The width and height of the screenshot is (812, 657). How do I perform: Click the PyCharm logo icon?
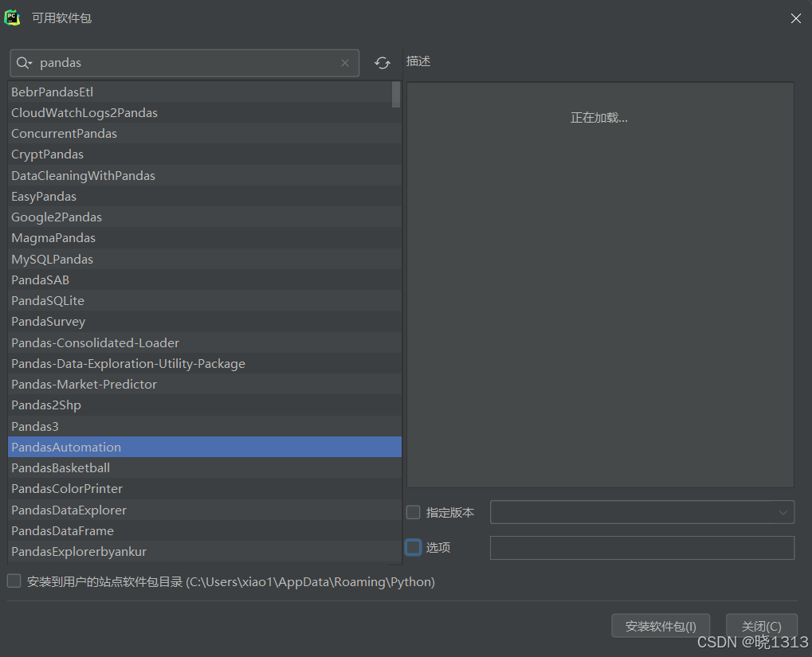coord(13,18)
